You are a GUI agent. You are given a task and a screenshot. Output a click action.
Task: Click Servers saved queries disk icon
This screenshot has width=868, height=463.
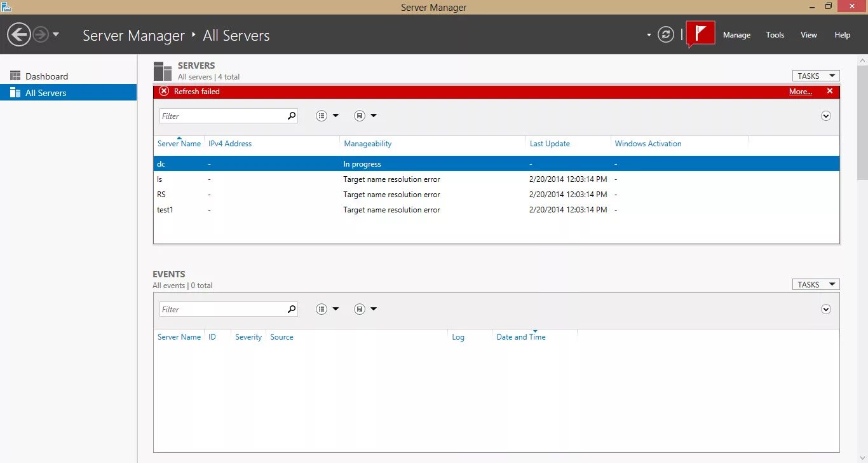(x=360, y=116)
